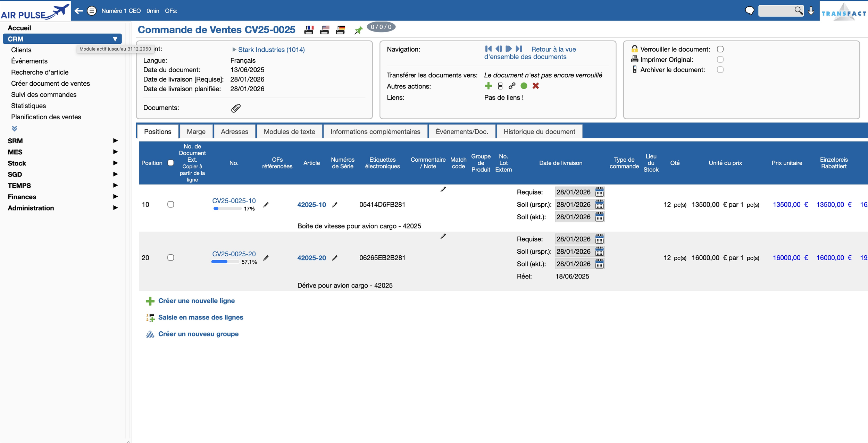Open the calendar picker for line 10 Requise date
The image size is (868, 443).
599,192
